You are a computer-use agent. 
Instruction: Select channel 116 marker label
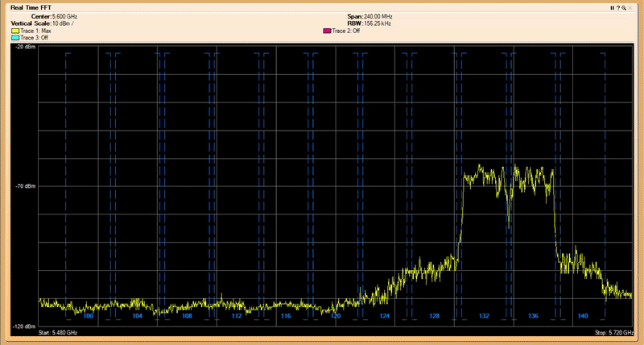[x=286, y=316]
